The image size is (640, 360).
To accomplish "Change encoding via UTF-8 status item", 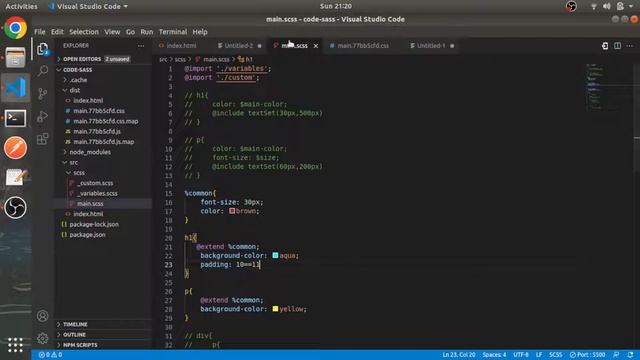I will pyautogui.click(x=521, y=355).
